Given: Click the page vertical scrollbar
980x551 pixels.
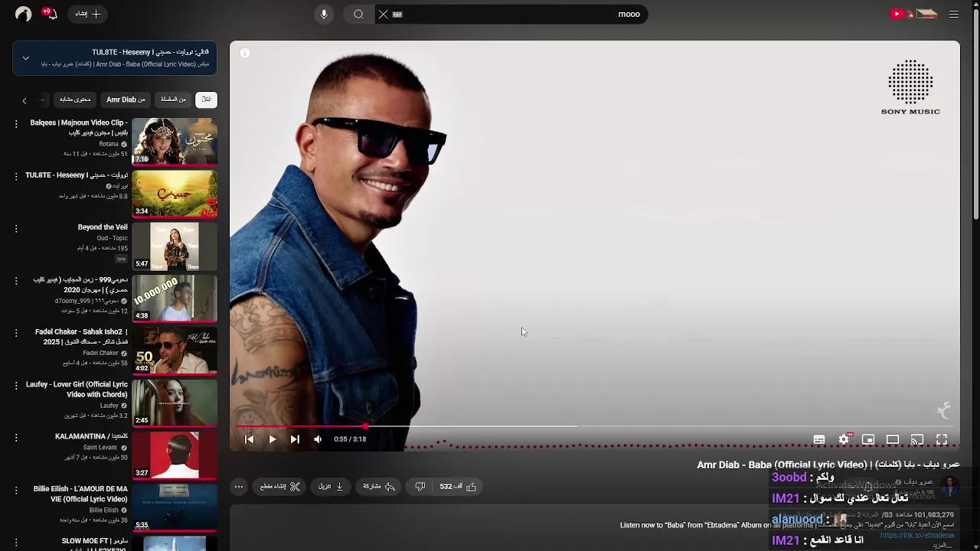Looking at the screenshot, I should [x=975, y=115].
